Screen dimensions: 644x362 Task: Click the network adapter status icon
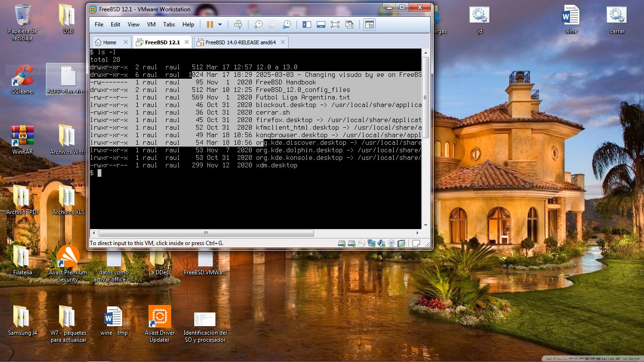coord(371,244)
